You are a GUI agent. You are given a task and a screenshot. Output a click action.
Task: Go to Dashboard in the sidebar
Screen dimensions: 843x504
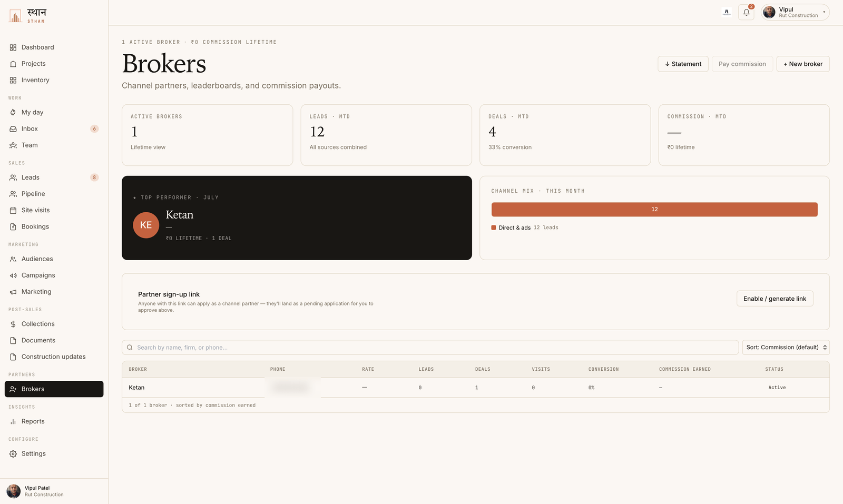point(54,47)
